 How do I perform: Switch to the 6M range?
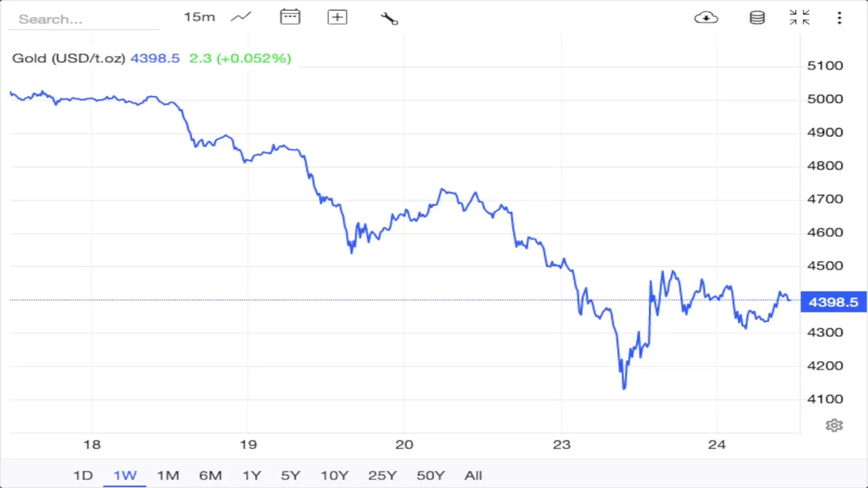(x=210, y=475)
